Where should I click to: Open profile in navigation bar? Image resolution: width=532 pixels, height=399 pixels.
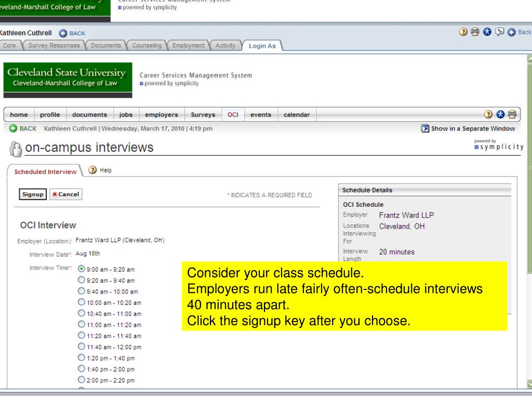point(50,115)
